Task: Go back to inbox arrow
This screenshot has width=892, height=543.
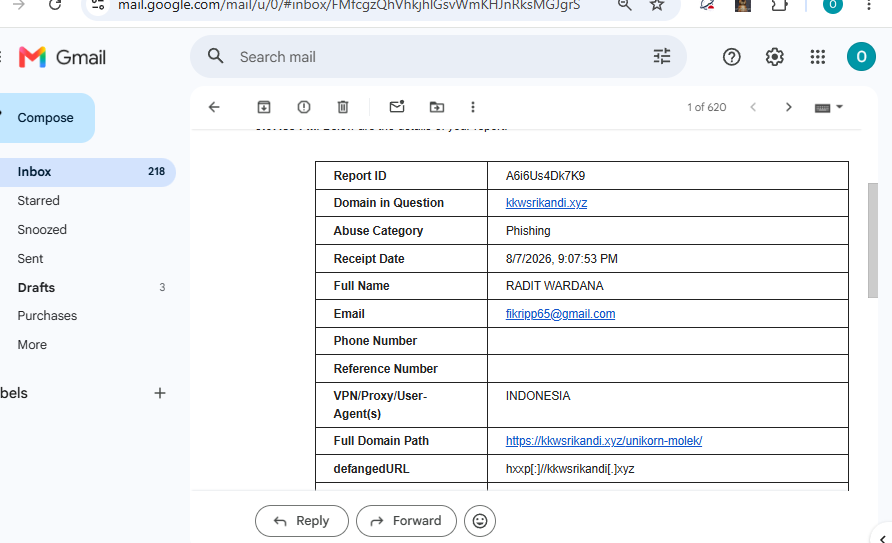Action: [214, 107]
